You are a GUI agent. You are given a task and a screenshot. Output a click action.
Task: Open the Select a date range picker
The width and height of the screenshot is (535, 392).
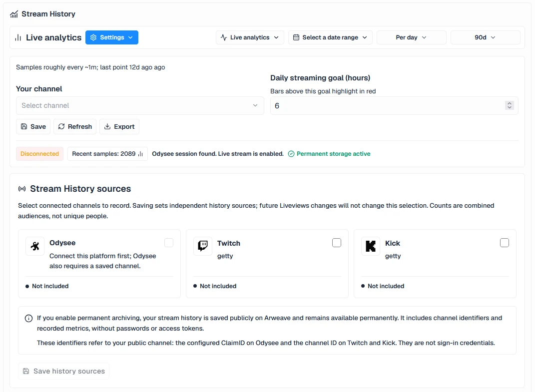[x=330, y=37]
